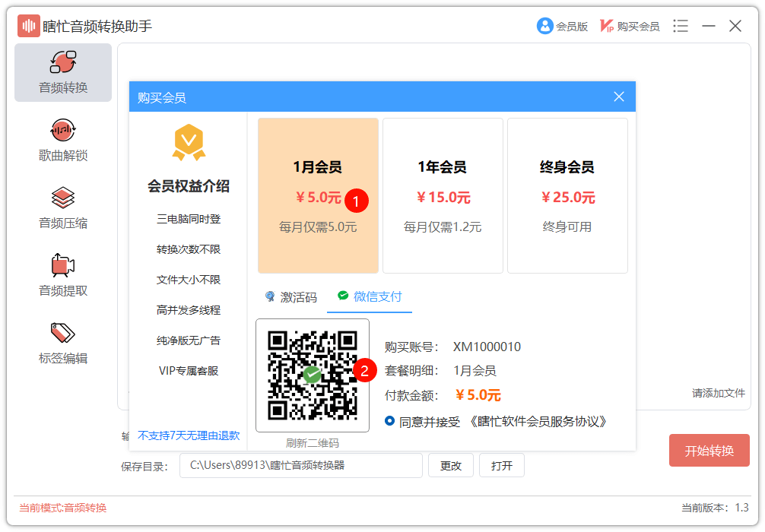Click the 请添加文件 hint text

pyautogui.click(x=718, y=393)
